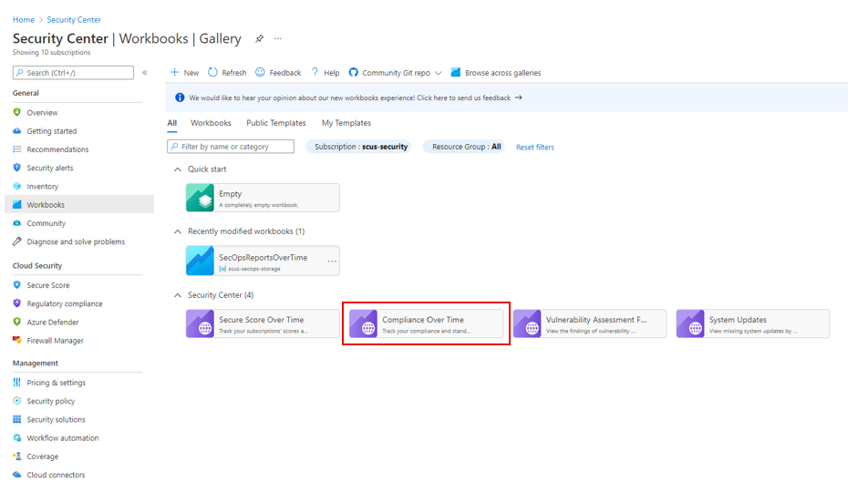Click the sidebar Search field
Screen dimensions: 868x492
pos(73,73)
